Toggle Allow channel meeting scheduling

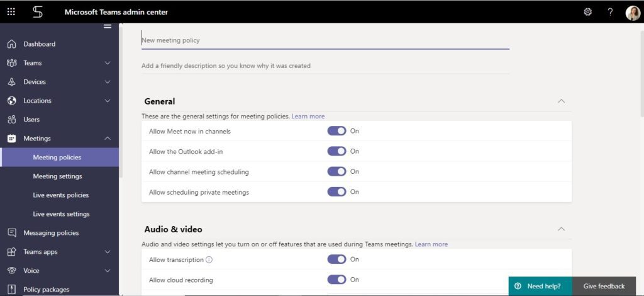[337, 171]
